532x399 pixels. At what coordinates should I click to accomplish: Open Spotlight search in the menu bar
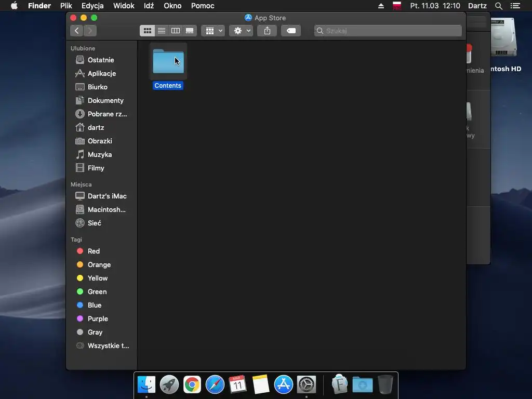498,6
